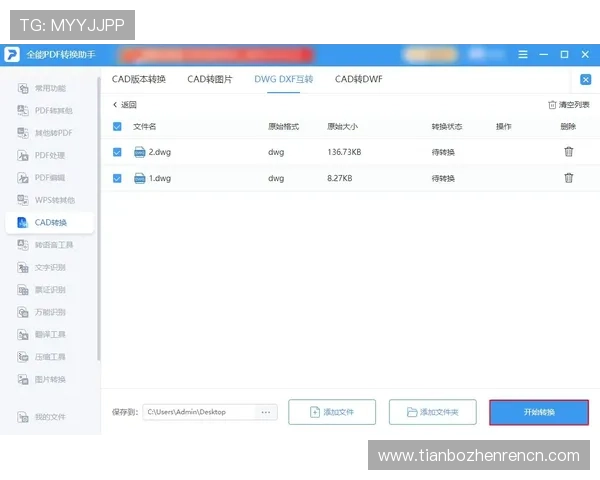
Task: Open the WPS转其他 sidebar section
Action: point(46,200)
